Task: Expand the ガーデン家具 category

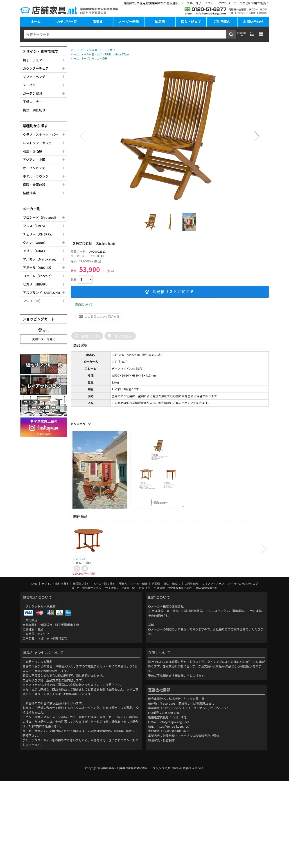Action: [x=63, y=93]
